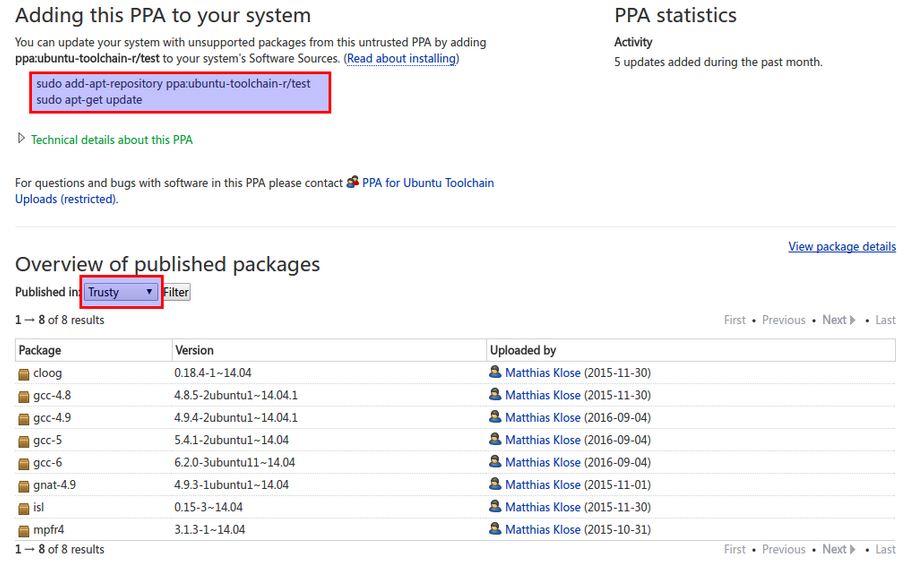Click the person icon in the cloog row
Screen dimensions: 907x563
[495, 372]
